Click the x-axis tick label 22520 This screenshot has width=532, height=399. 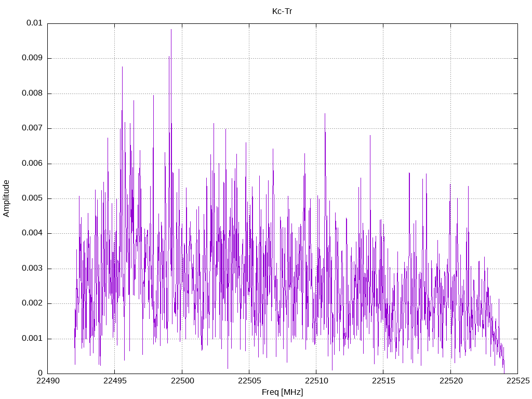point(451,381)
